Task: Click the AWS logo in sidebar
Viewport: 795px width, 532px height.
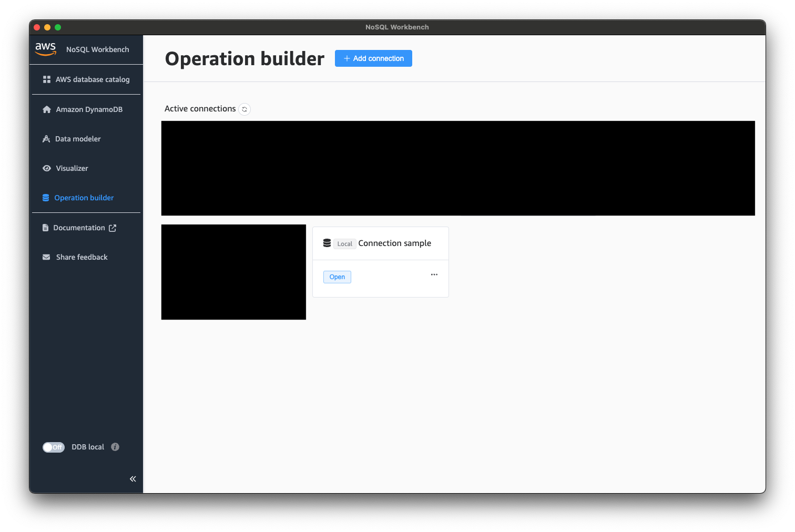Action: [x=46, y=49]
